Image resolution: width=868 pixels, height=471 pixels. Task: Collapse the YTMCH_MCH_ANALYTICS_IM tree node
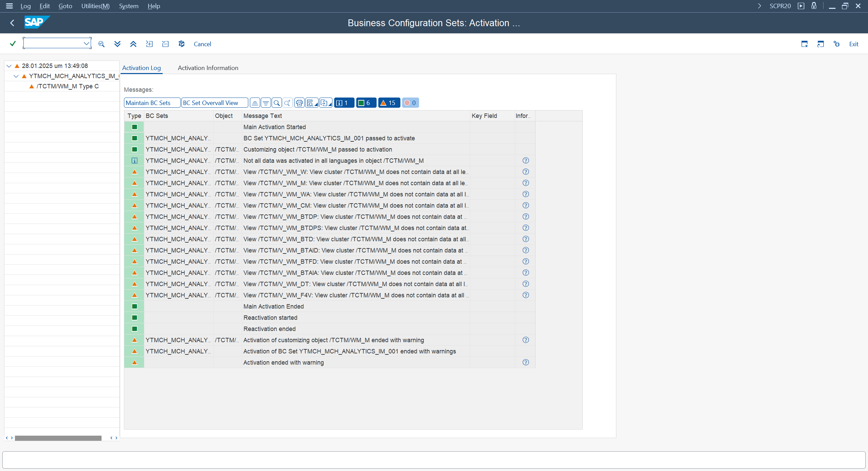(x=16, y=76)
